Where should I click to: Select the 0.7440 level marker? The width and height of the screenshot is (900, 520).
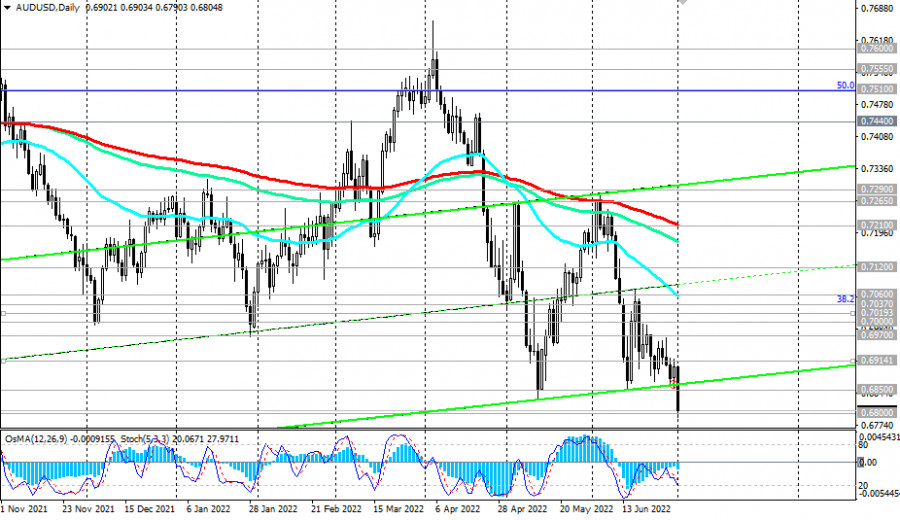[875, 120]
